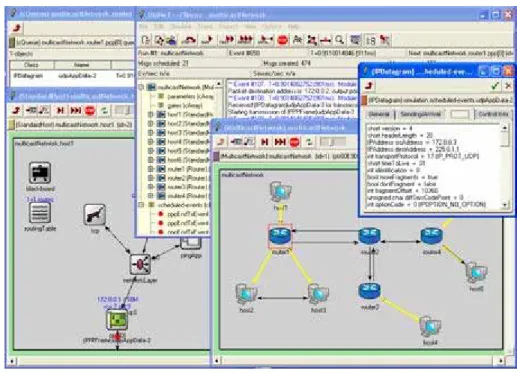Click green Redraw arrows icon in host1 window
Screen dimensions: 517x374
(105, 110)
